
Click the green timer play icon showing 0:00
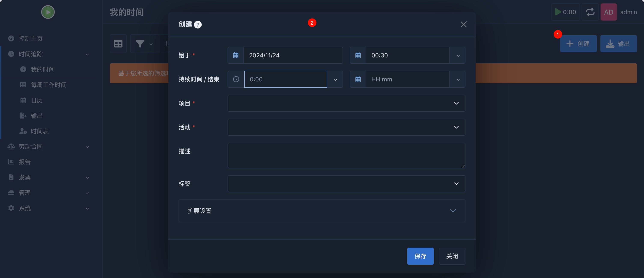(x=558, y=12)
